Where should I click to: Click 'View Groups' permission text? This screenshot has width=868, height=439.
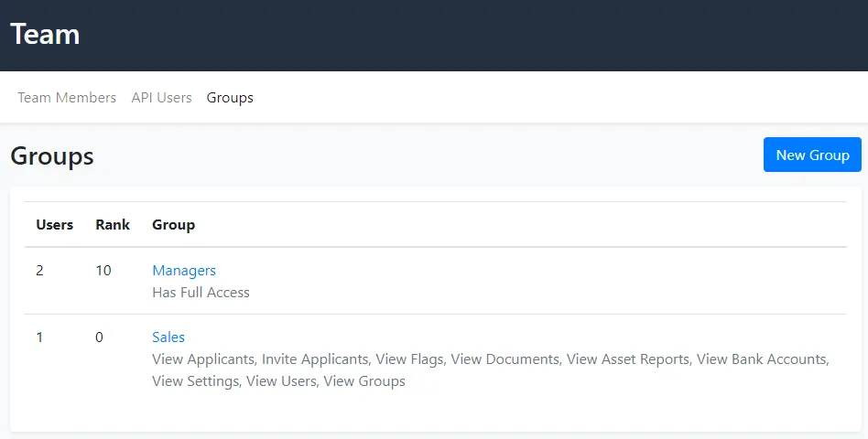[x=364, y=381]
